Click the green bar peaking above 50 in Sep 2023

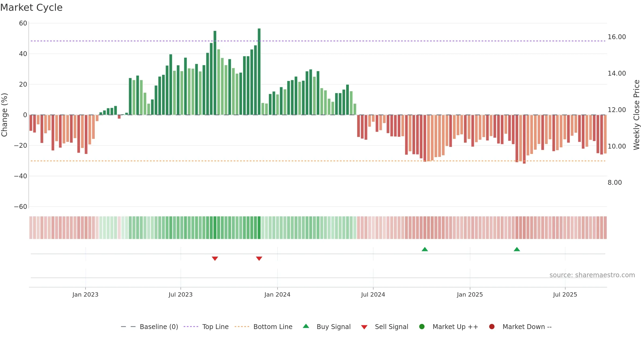215,73
